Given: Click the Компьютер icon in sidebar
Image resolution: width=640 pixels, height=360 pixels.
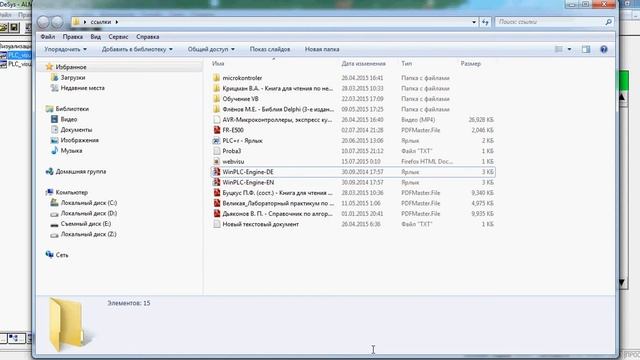Looking at the screenshot, I should click(49, 192).
